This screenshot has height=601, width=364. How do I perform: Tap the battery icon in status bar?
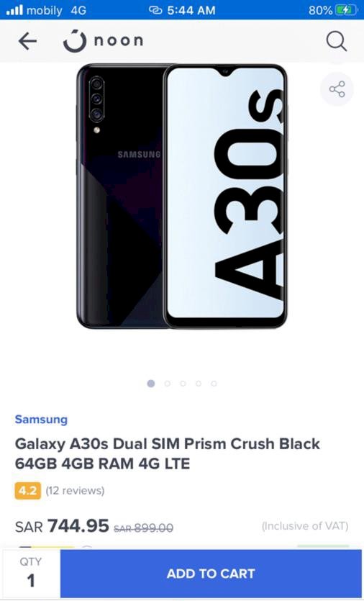(x=345, y=10)
